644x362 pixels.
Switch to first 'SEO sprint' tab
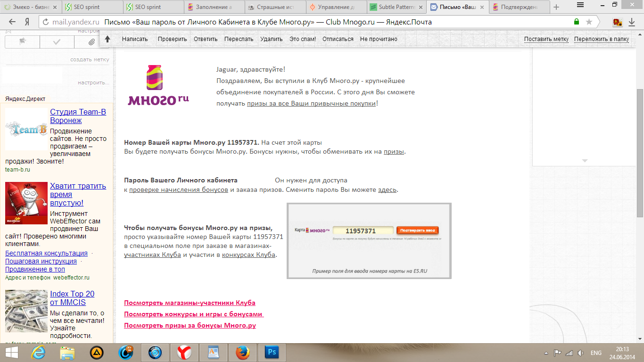[91, 7]
